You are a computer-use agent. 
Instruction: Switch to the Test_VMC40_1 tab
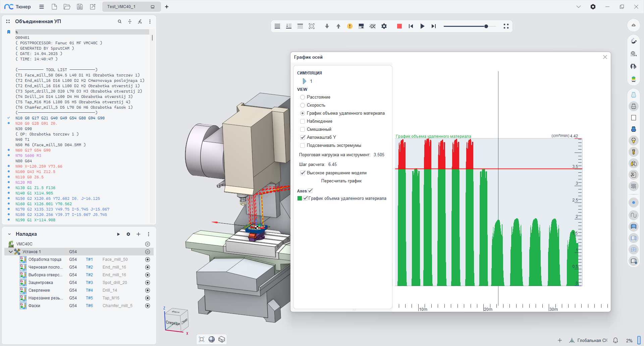coord(121,7)
